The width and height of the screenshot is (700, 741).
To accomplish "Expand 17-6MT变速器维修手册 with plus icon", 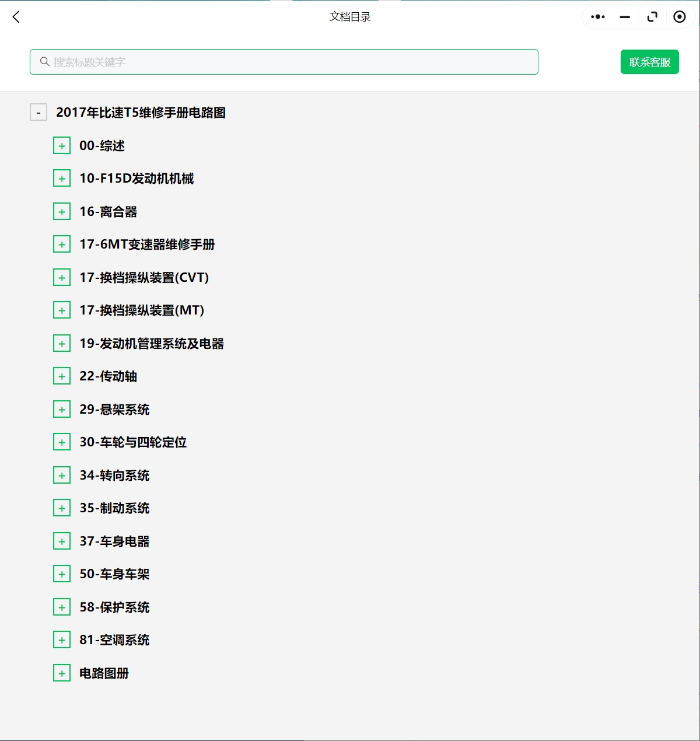I will pyautogui.click(x=62, y=244).
